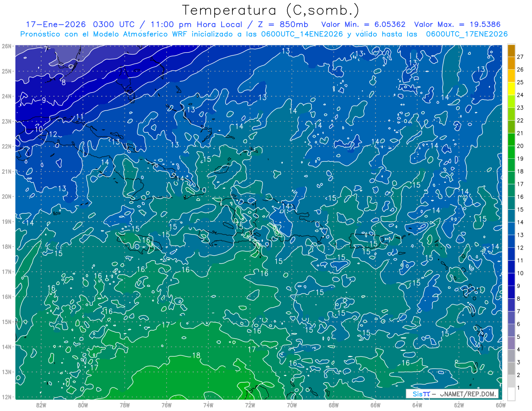The image size is (532, 411).
Task: Click the "15N" latitude axis label
Action: click(7, 321)
